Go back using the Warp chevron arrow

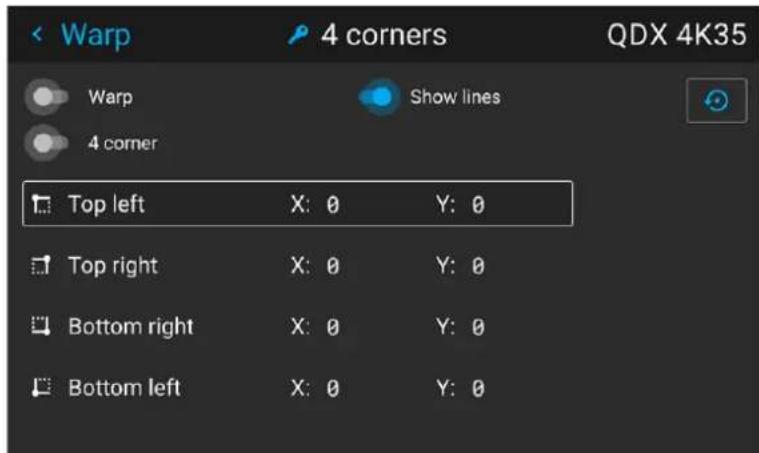(37, 34)
